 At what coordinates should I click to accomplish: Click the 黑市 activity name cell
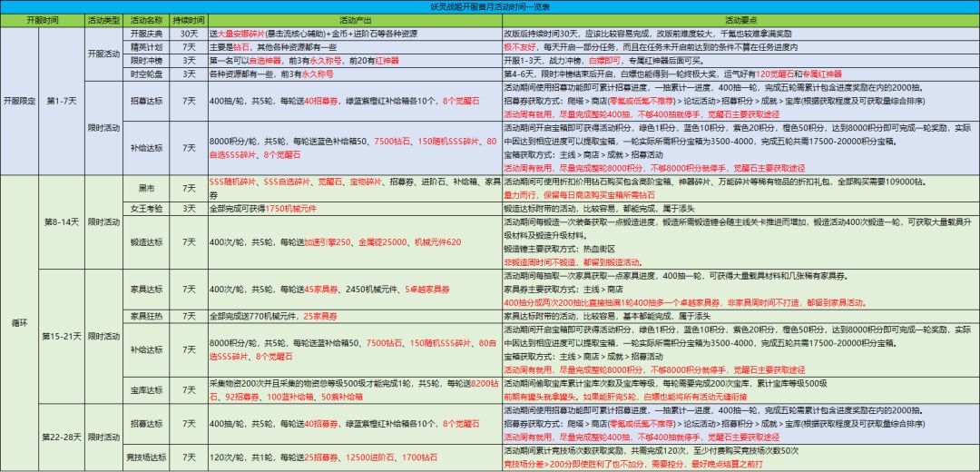[x=146, y=188]
